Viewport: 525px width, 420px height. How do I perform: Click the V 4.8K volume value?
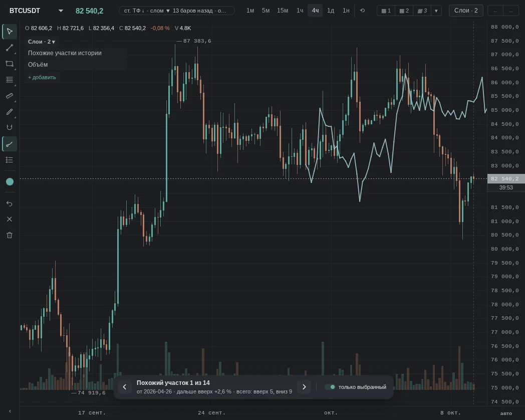tap(183, 28)
